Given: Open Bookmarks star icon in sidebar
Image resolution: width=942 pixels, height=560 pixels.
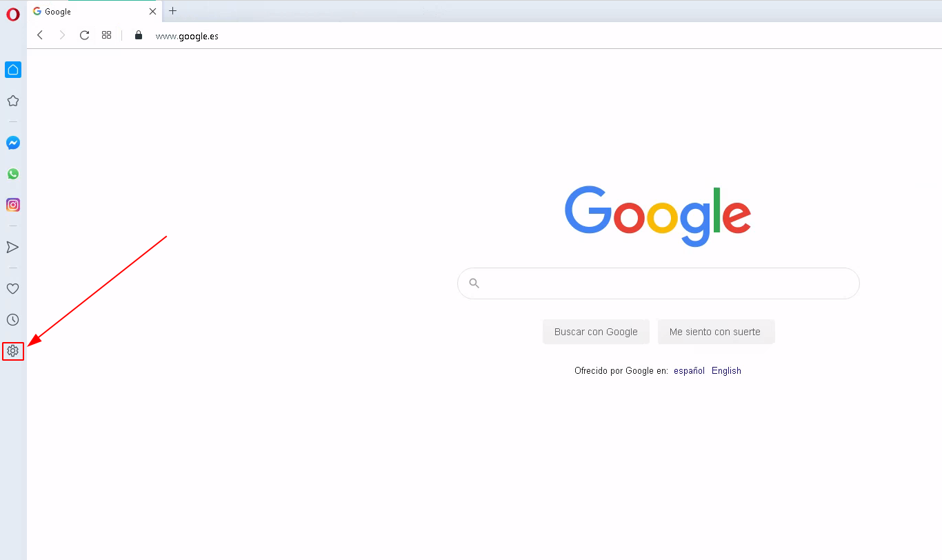Looking at the screenshot, I should (x=12, y=101).
